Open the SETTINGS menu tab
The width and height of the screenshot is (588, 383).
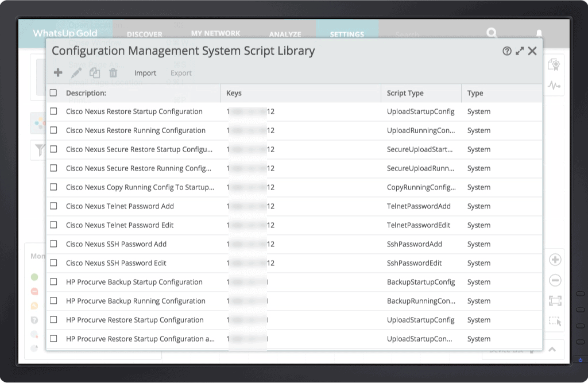pyautogui.click(x=347, y=34)
